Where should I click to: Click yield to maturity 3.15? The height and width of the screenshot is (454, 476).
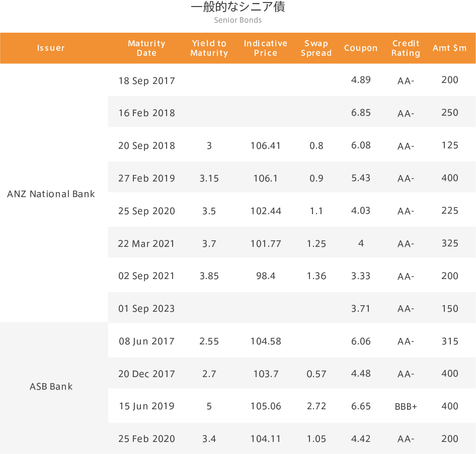[x=209, y=178]
